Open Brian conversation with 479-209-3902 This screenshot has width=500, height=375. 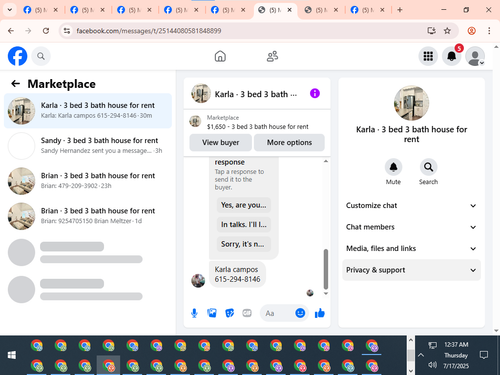88,181
